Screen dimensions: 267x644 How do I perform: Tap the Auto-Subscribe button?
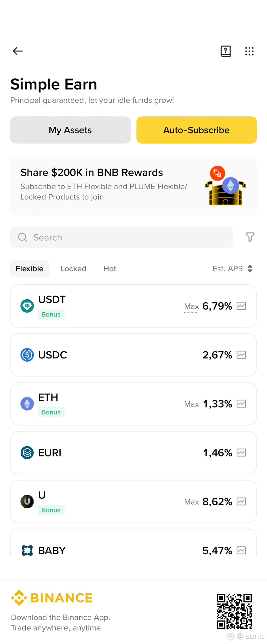[x=196, y=130]
